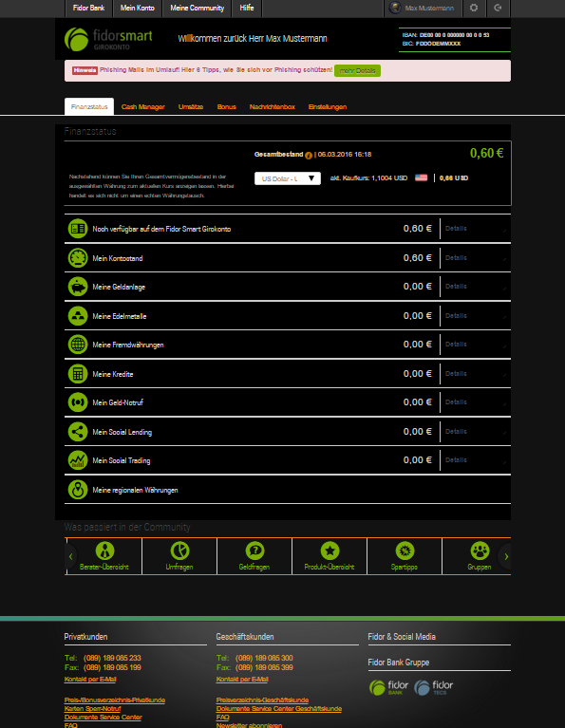
Task: Switch to the Umsätze tab
Action: point(191,107)
